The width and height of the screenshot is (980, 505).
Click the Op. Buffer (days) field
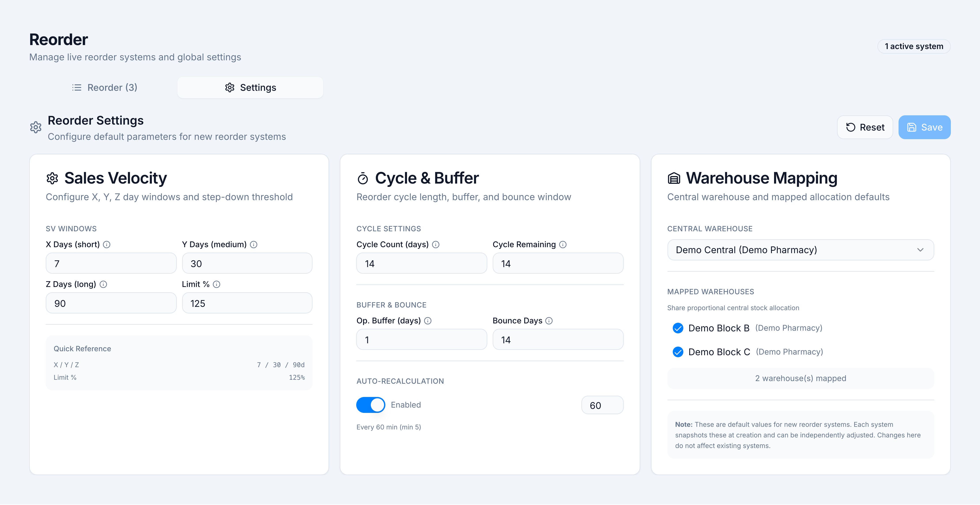422,339
